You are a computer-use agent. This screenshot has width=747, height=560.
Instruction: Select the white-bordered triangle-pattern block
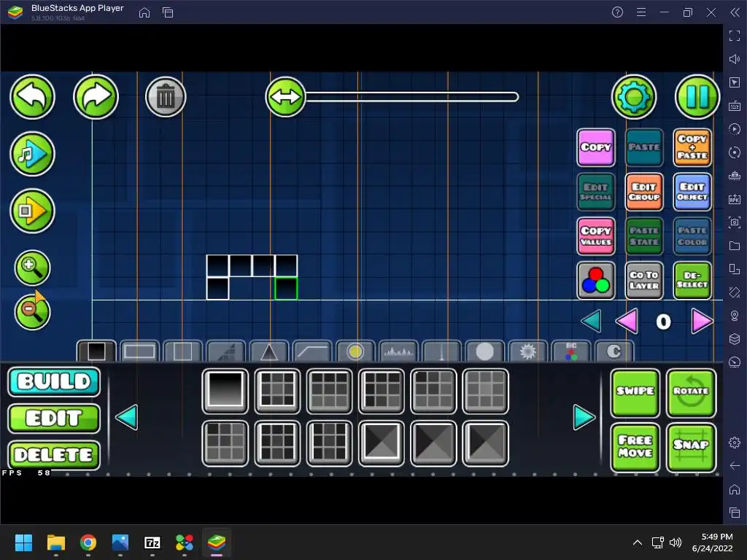tap(381, 443)
